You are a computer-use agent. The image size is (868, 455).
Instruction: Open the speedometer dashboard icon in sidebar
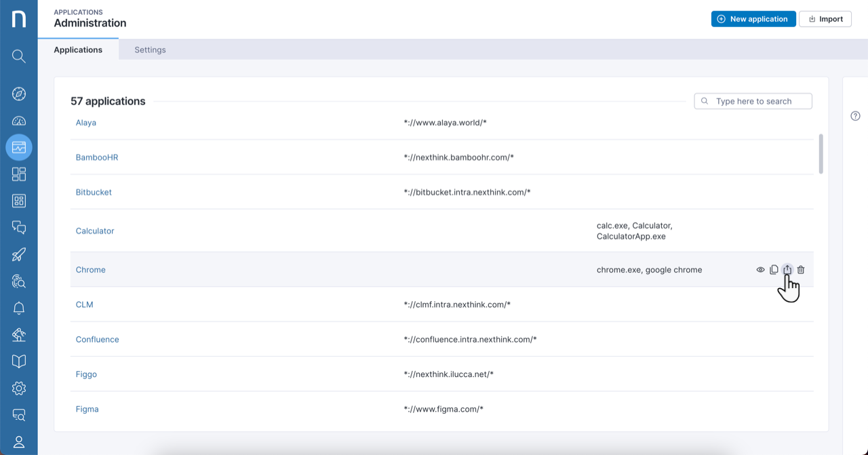point(19,121)
